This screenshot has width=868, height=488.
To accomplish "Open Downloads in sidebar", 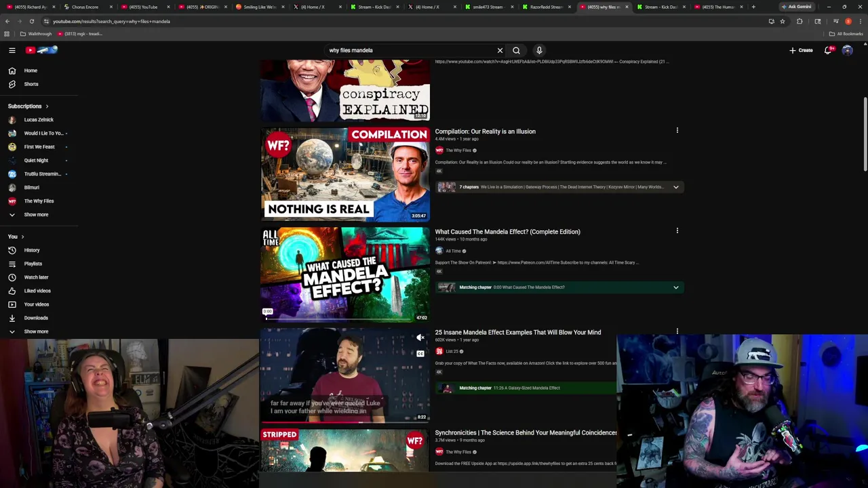I will click(36, 318).
